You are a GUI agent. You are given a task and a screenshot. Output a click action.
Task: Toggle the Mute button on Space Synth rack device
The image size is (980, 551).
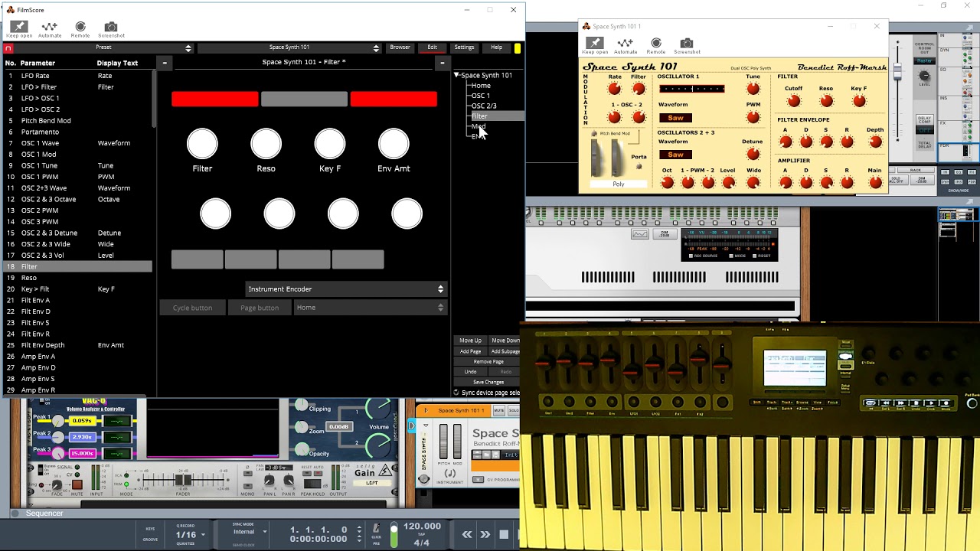(498, 411)
